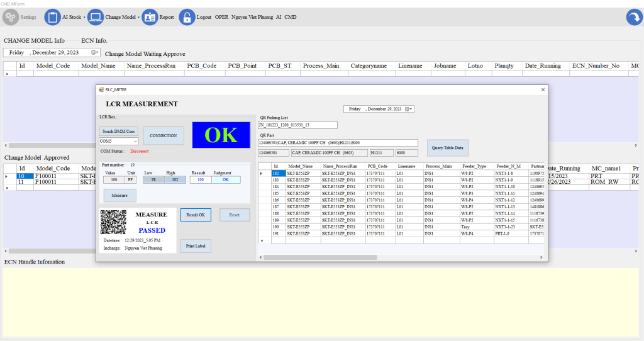Open the Settings gear icon
The width and height of the screenshot is (644, 341).
click(x=11, y=17)
